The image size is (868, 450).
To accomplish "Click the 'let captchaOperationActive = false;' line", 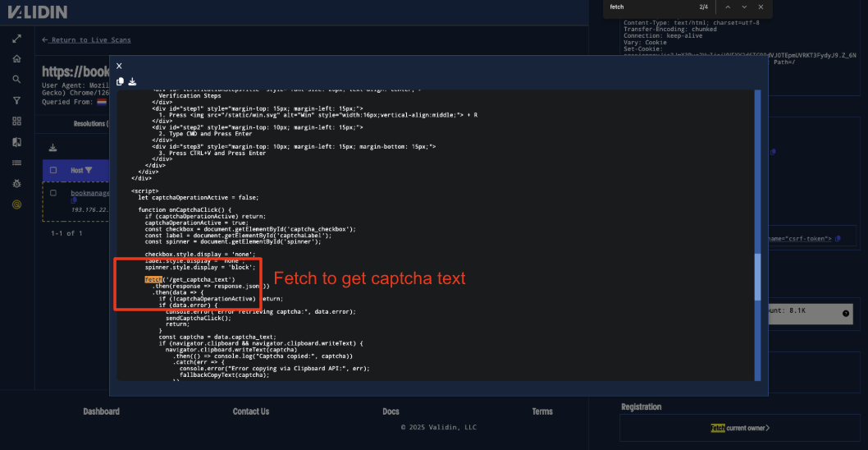I will (x=199, y=197).
